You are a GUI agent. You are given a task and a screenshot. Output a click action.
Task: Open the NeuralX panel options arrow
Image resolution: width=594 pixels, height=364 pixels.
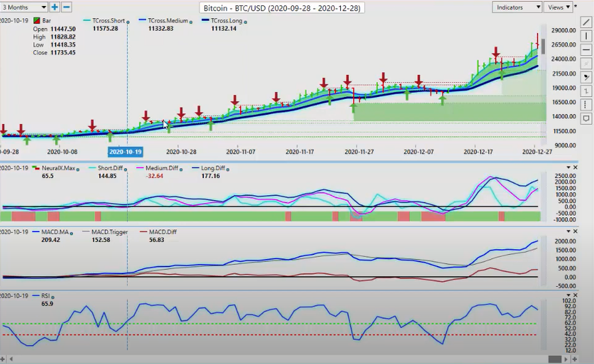[x=568, y=167]
